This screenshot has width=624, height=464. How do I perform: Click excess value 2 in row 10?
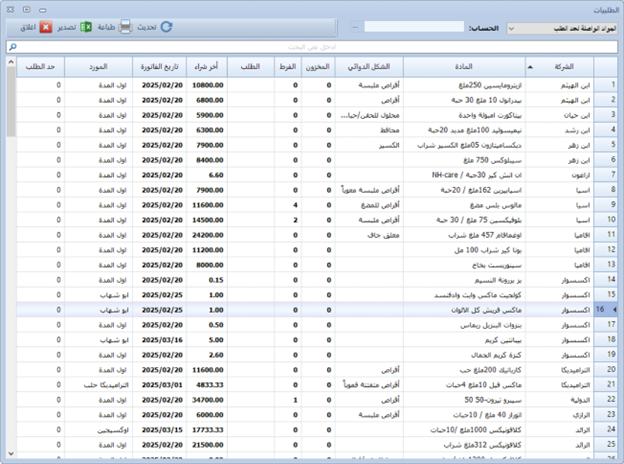(288, 220)
